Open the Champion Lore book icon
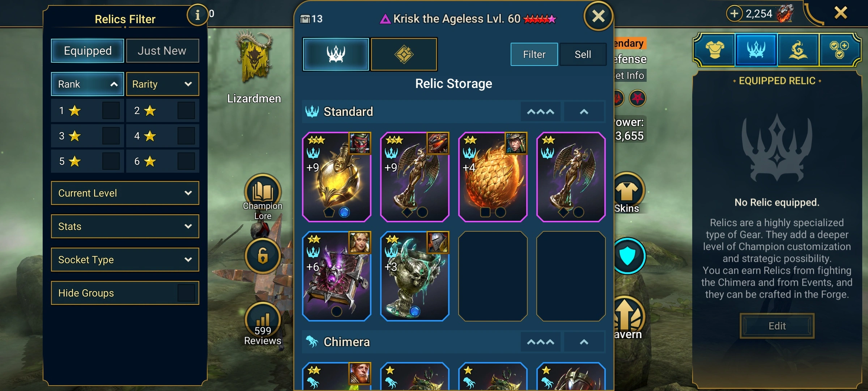The width and height of the screenshot is (868, 391). pos(263,192)
